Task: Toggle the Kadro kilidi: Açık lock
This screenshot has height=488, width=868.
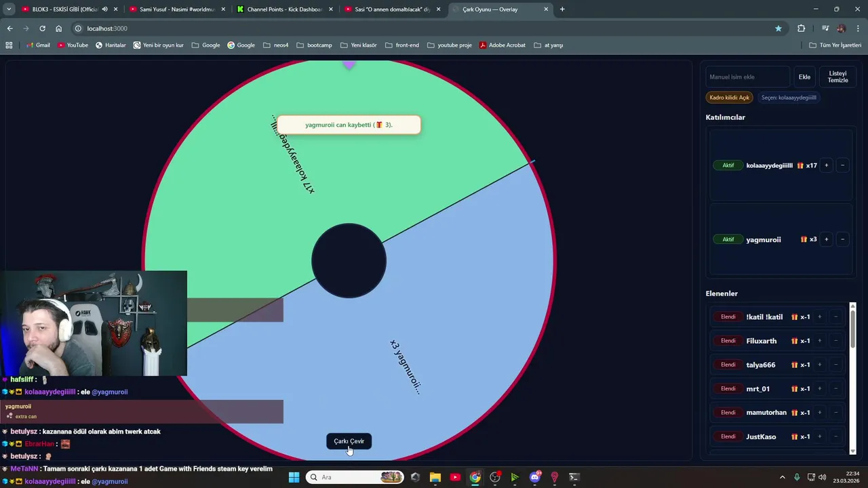Action: (729, 98)
